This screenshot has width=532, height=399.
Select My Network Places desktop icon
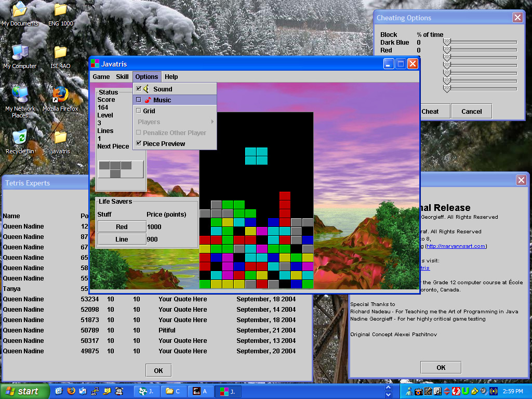[20, 102]
